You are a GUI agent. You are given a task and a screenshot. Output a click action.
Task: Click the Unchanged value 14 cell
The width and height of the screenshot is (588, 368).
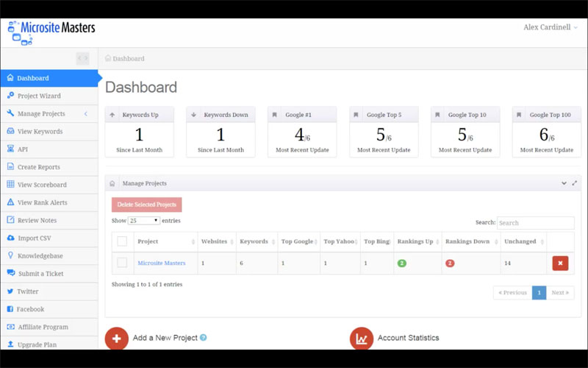(x=524, y=263)
